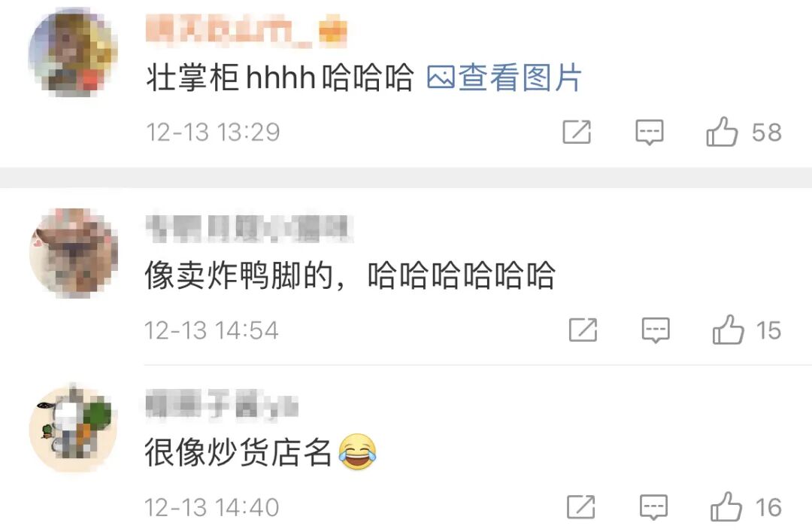
Task: Click the 很像炒货店名 comment text
Action: coord(238,452)
